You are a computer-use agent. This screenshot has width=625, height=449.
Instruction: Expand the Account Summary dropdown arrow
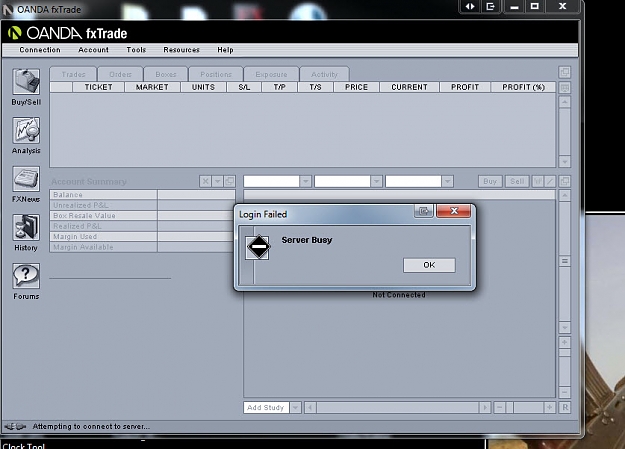218,181
